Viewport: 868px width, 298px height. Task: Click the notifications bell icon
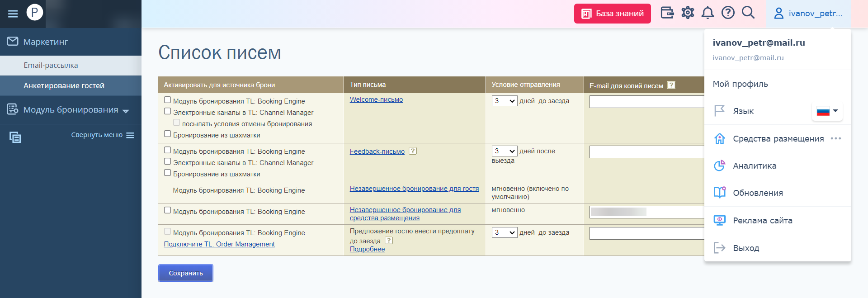coord(708,13)
